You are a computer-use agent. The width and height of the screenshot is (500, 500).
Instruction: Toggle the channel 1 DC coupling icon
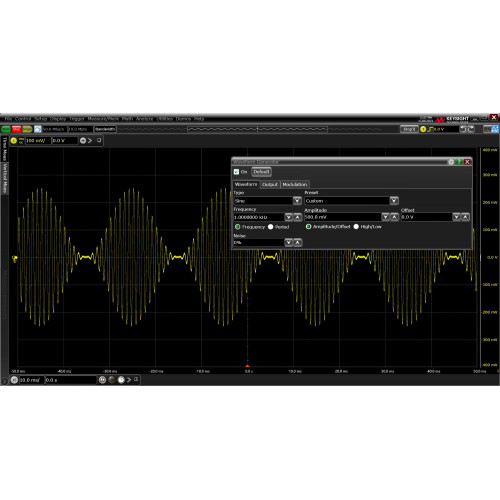(x=21, y=141)
